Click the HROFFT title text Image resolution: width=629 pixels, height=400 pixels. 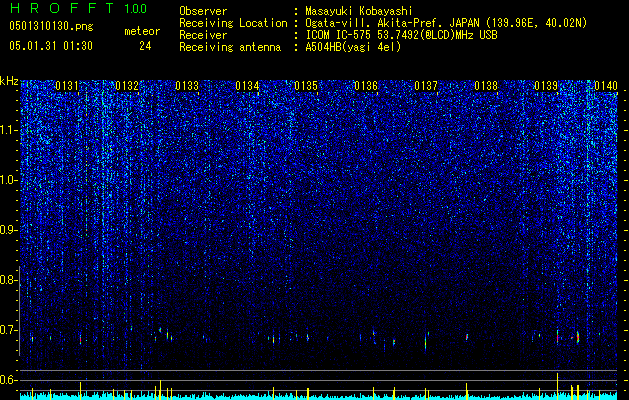(x=62, y=8)
